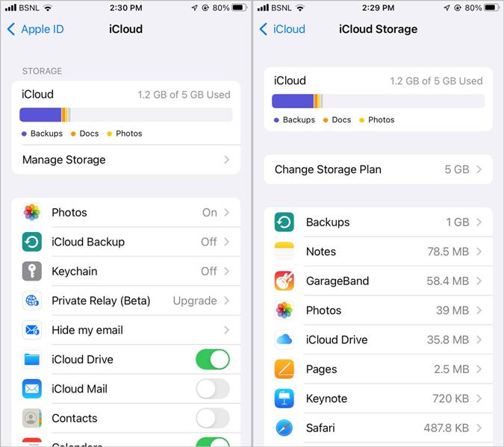Tap the Keychain key icon
The height and width of the screenshot is (447, 504).
tap(32, 271)
